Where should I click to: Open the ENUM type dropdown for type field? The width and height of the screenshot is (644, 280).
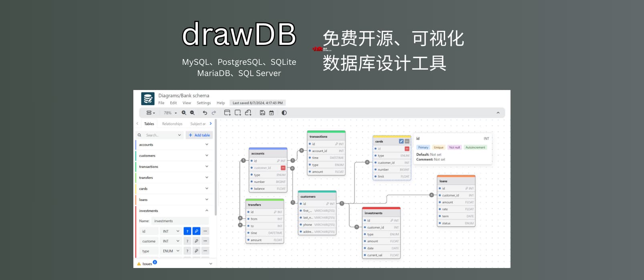coord(171,251)
